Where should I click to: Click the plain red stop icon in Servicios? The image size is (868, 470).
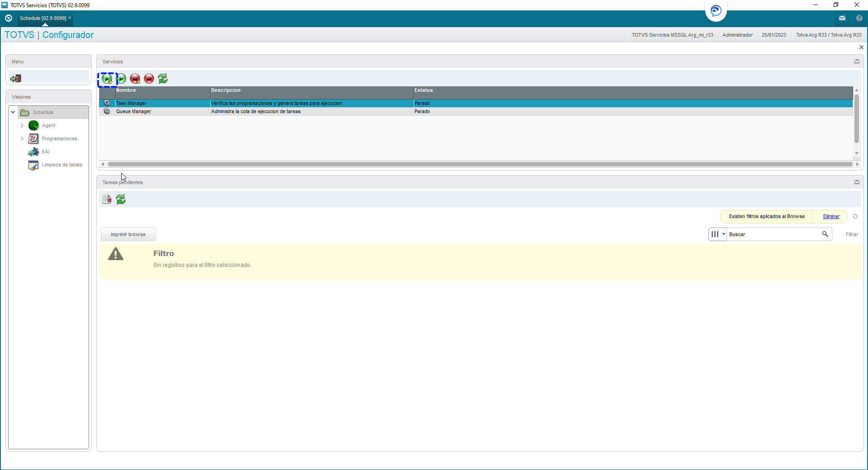pyautogui.click(x=149, y=79)
